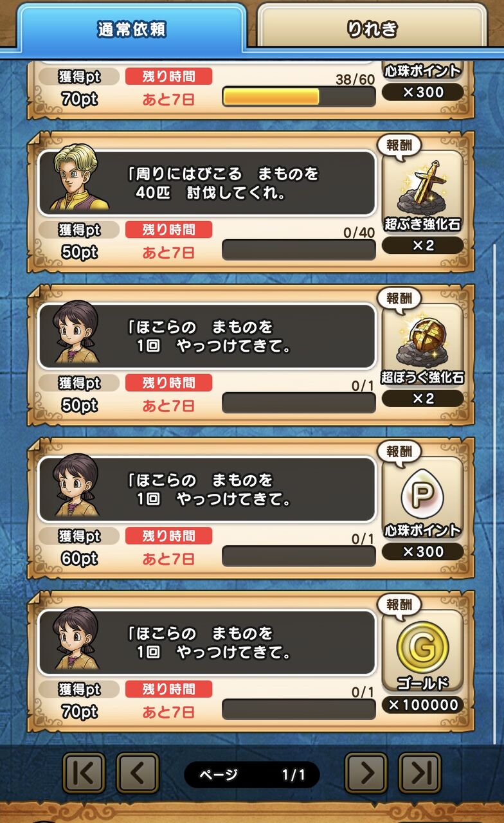Tap the ×100000 gold reward amount

pos(422,705)
